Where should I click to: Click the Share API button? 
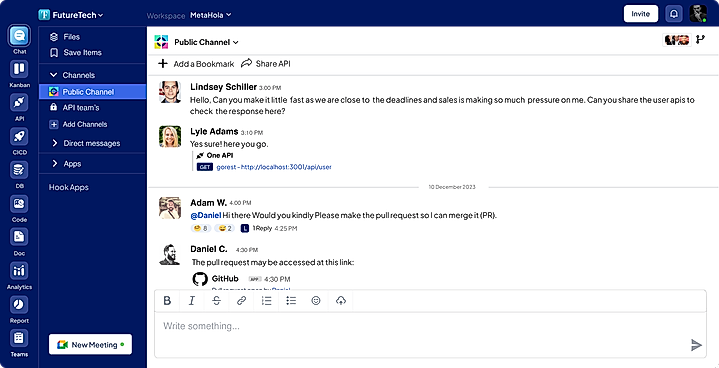click(266, 64)
